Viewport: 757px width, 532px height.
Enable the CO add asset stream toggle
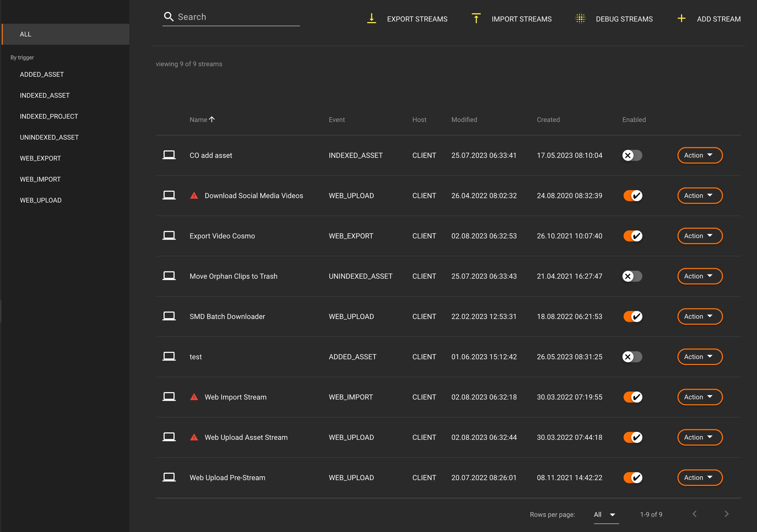click(632, 156)
